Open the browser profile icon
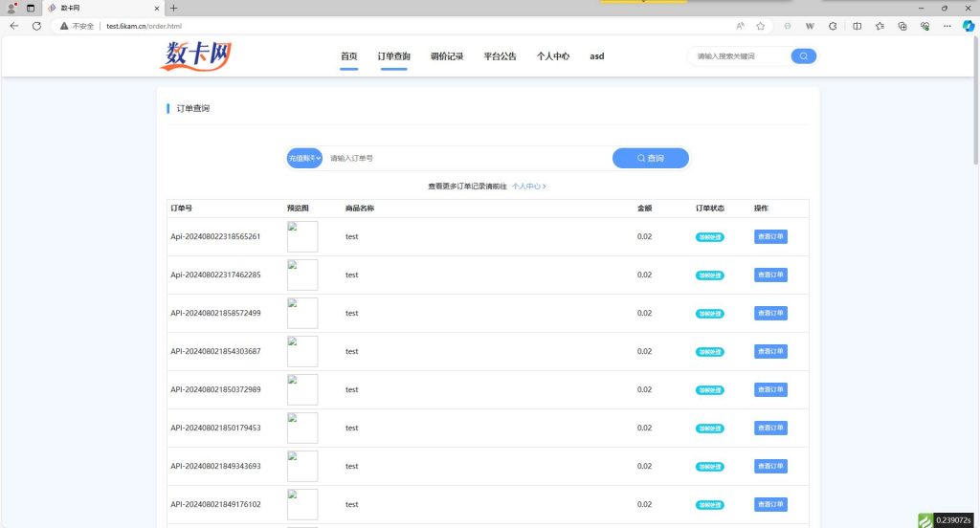This screenshot has width=980, height=528. pos(11,8)
